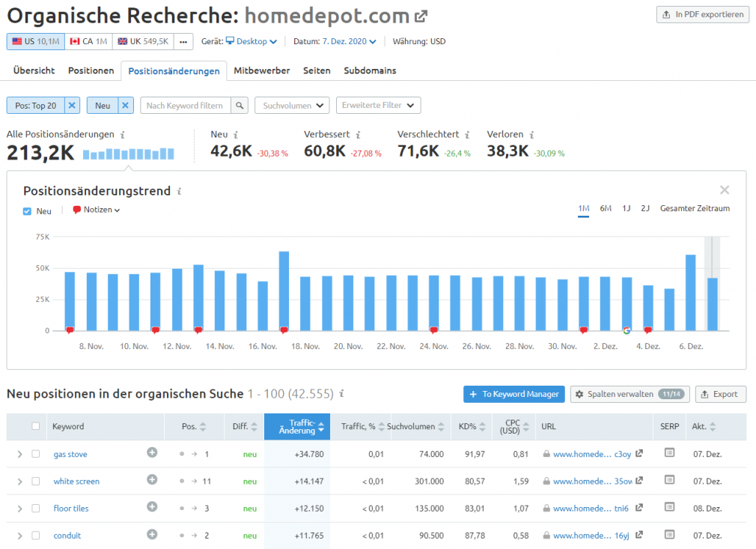View SERP snapshot for floor tiles
The width and height of the screenshot is (756, 549).
point(669,506)
